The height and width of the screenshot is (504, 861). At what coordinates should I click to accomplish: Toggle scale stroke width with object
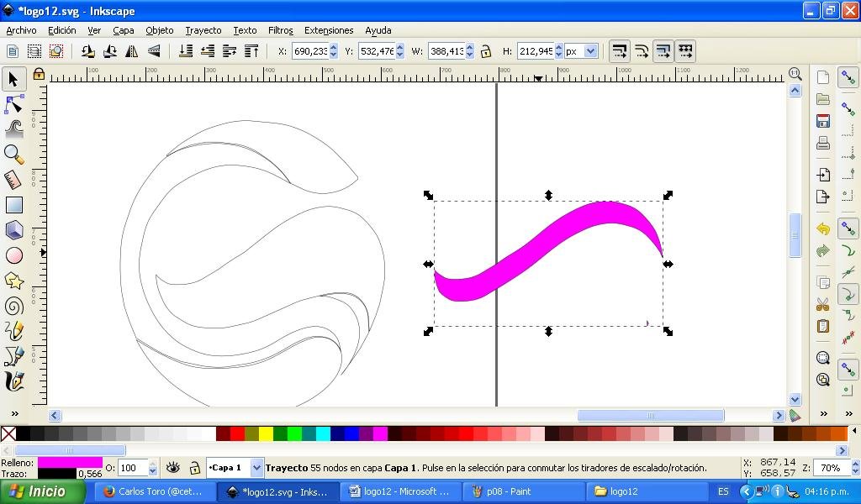[620, 51]
